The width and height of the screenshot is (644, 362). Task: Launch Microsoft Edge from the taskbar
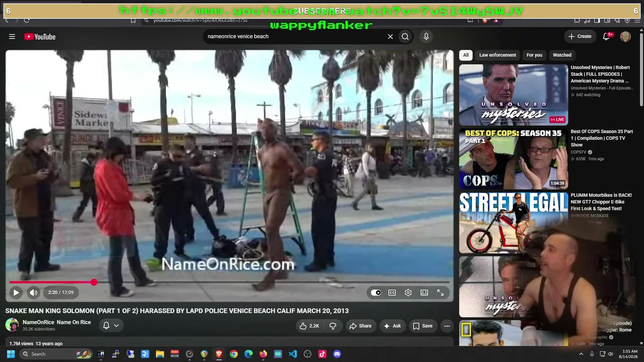tap(249, 354)
